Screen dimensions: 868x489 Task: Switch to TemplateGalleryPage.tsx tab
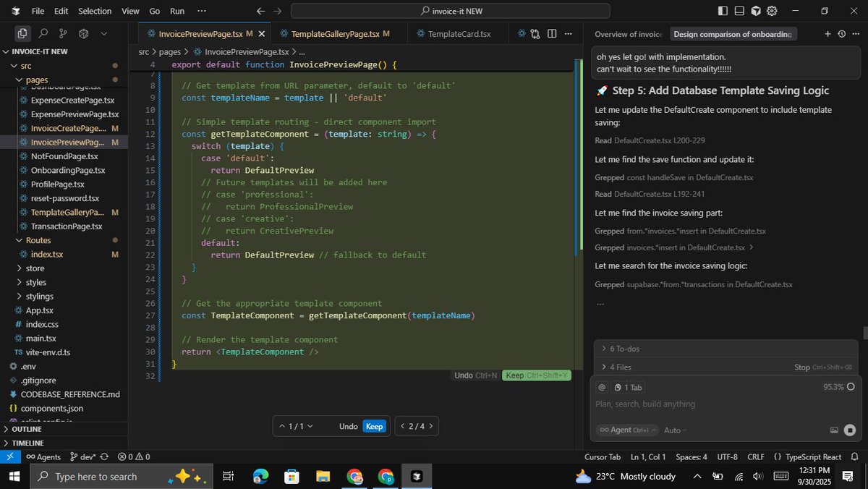tap(340, 34)
